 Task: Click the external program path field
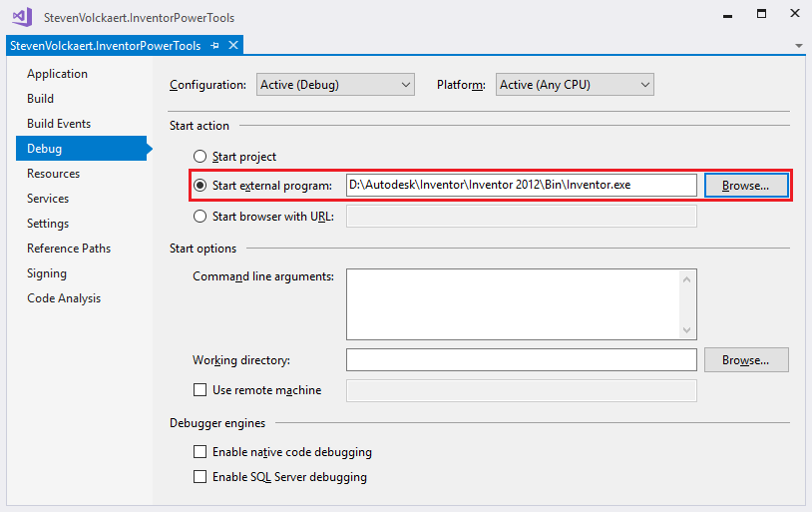click(522, 185)
